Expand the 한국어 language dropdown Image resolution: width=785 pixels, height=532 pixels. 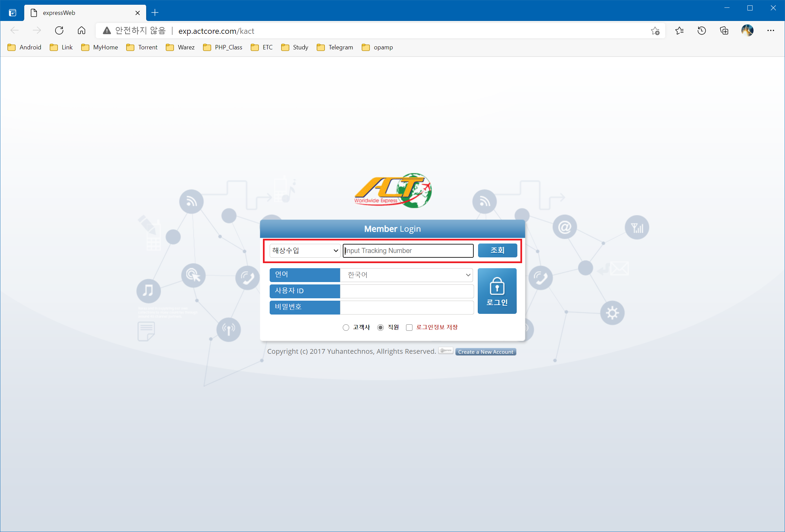[x=406, y=275]
